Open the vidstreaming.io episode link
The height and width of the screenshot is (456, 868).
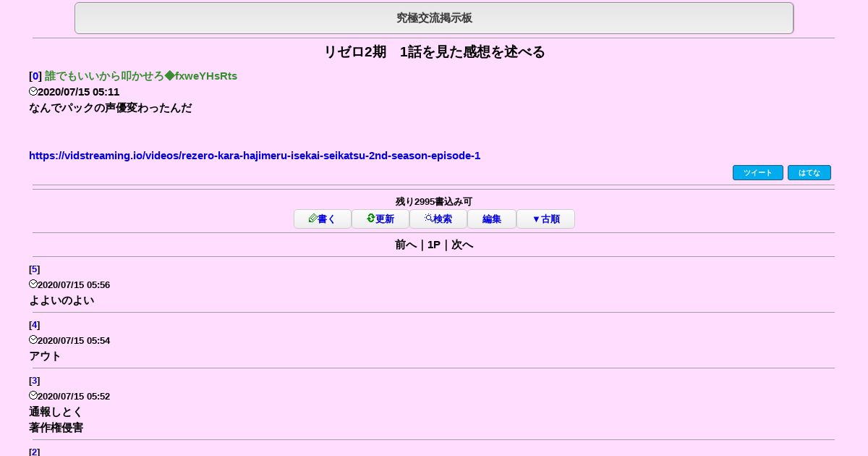255,156
